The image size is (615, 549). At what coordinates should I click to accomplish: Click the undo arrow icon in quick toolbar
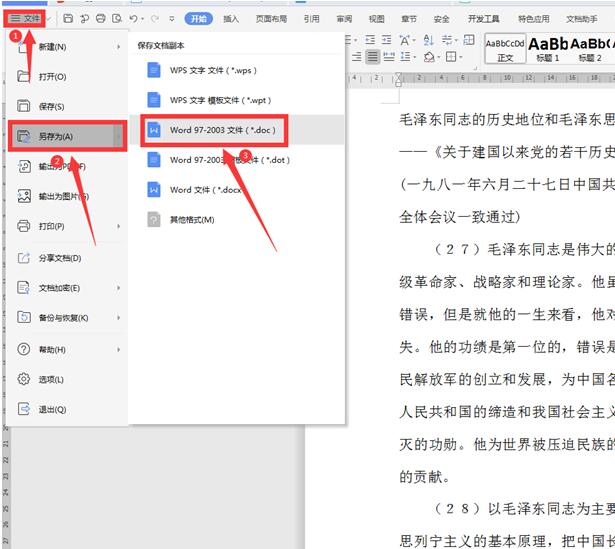133,18
